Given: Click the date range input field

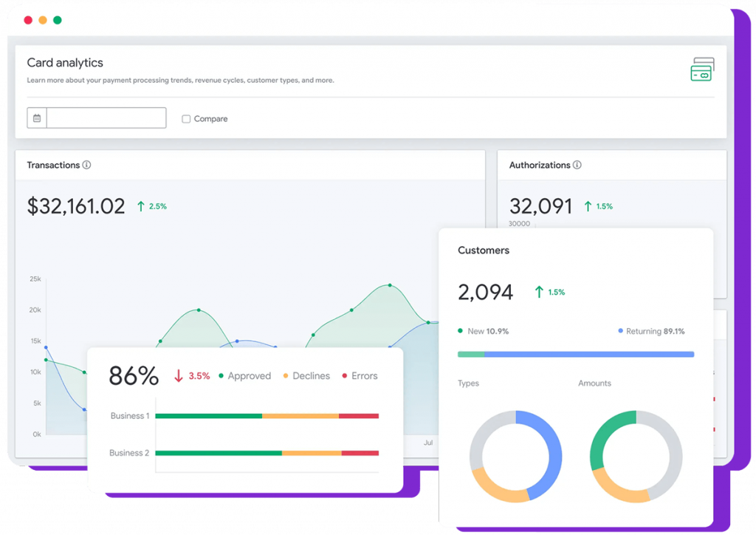Looking at the screenshot, I should [x=106, y=118].
